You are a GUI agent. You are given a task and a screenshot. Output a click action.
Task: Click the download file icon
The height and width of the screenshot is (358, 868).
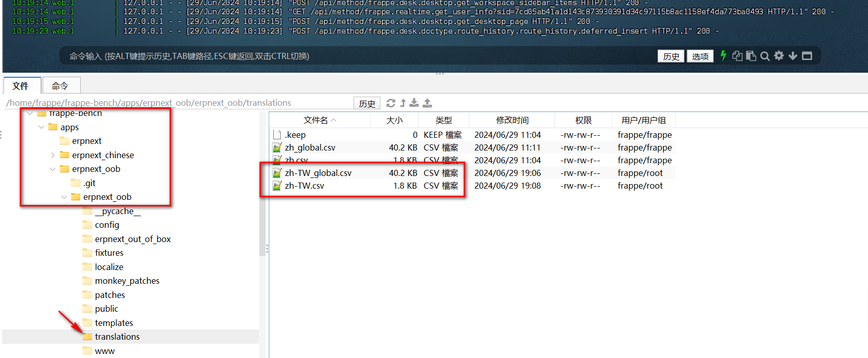[x=414, y=103]
